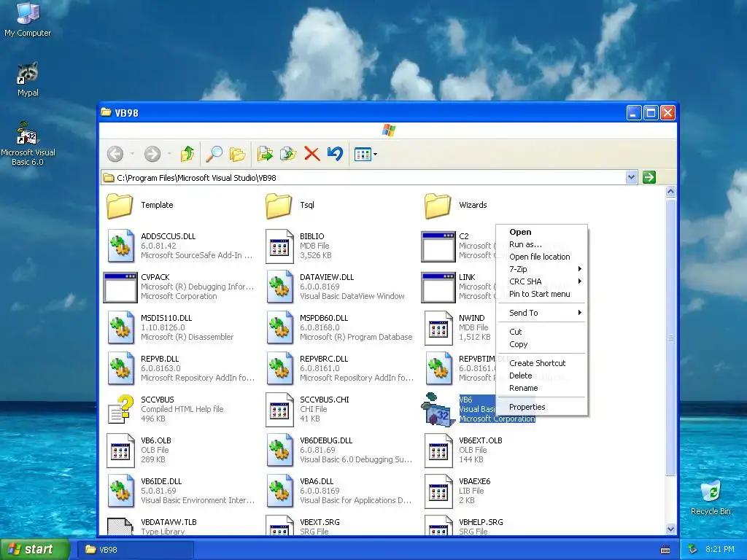Open the Search magnifier tool
747x560 pixels.
coord(214,154)
